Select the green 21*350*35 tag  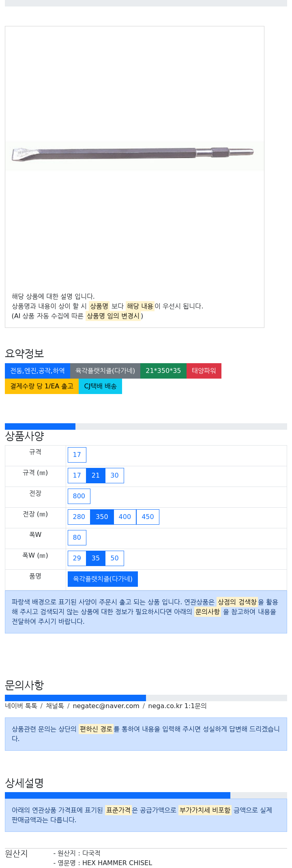pyautogui.click(x=163, y=371)
